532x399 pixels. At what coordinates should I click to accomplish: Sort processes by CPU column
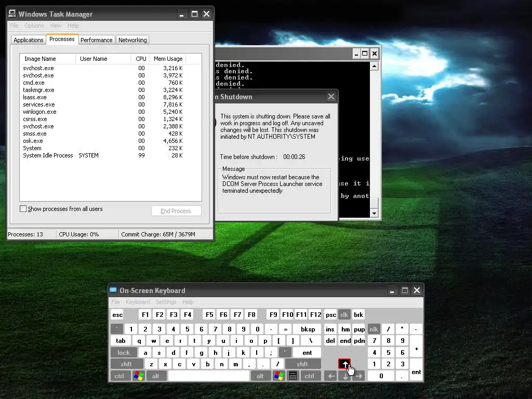(x=140, y=59)
